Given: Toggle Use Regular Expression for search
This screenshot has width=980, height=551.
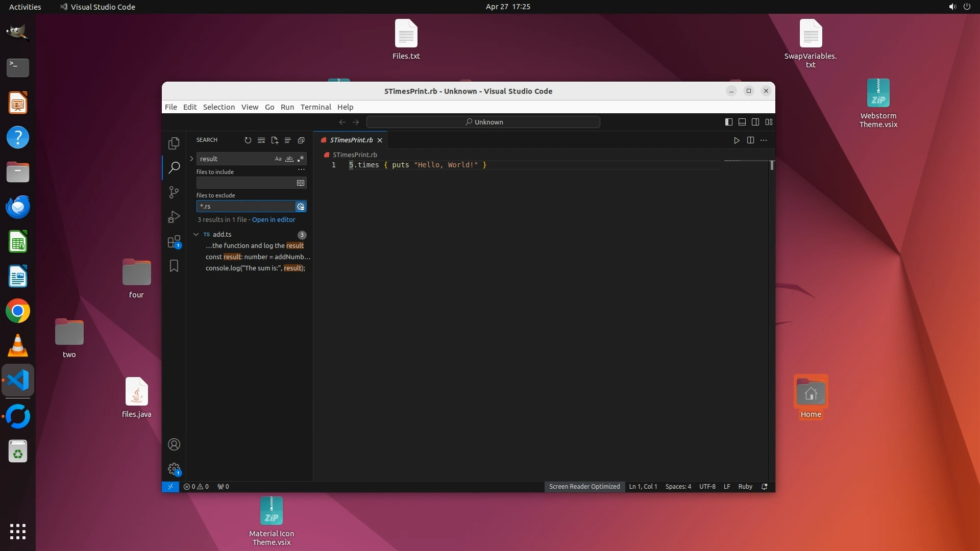Looking at the screenshot, I should (x=301, y=159).
